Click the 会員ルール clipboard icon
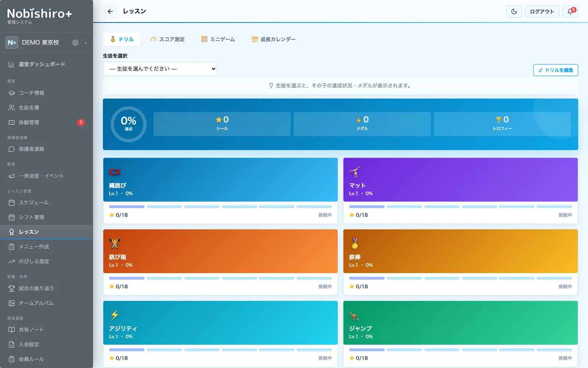The image size is (588, 368). point(12,359)
